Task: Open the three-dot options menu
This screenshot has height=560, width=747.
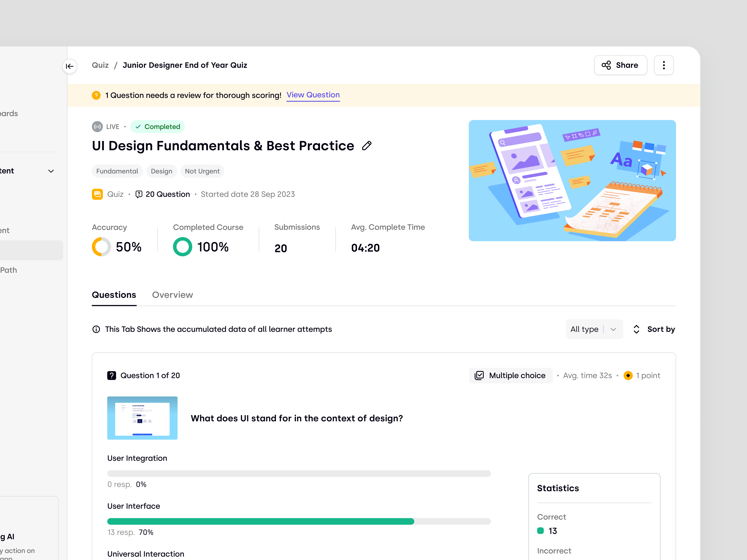Action: [664, 65]
